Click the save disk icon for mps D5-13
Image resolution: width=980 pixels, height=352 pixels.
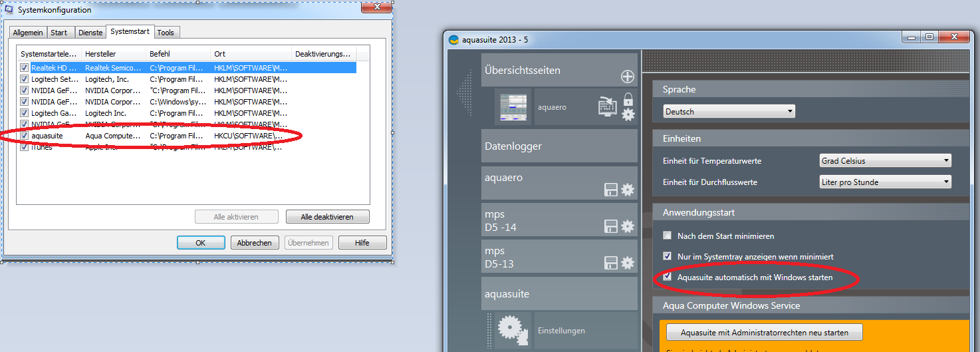pos(610,263)
